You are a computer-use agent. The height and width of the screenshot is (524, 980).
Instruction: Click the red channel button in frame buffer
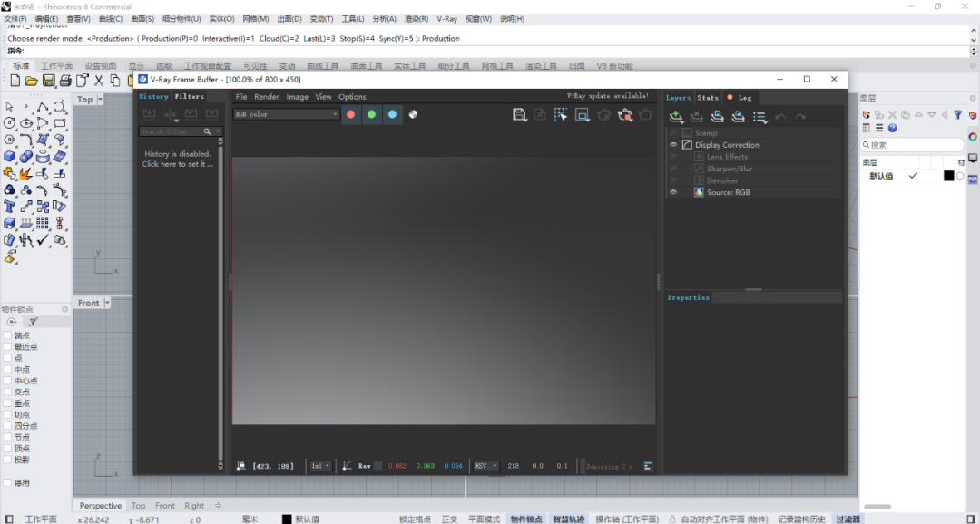point(350,114)
